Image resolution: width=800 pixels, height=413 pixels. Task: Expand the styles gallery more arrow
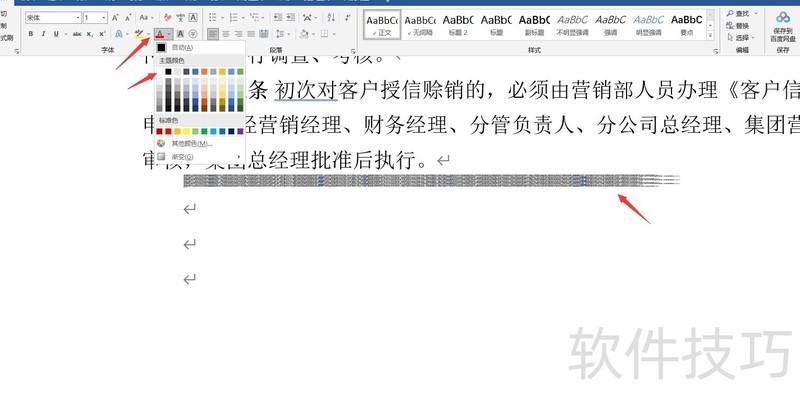[x=710, y=36]
